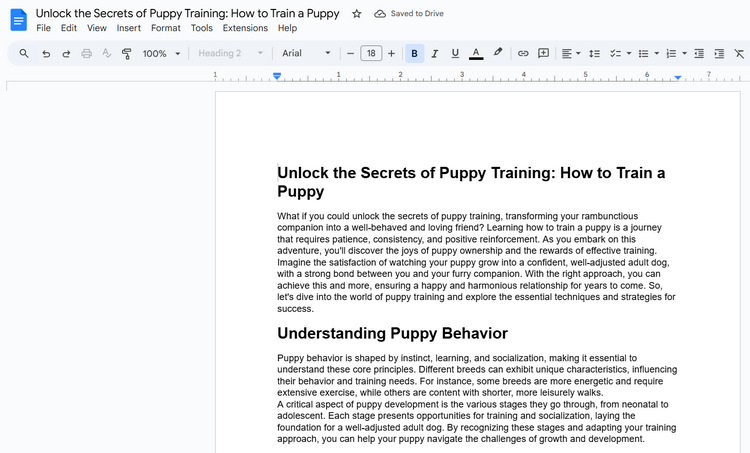Click the search menus magnifier icon
This screenshot has height=453, width=750.
(x=24, y=53)
